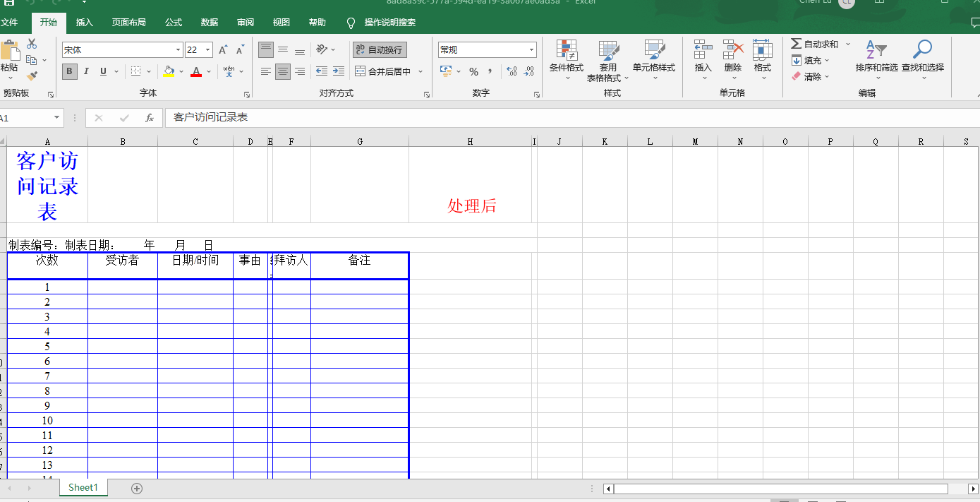Select the percent style icon

point(474,71)
